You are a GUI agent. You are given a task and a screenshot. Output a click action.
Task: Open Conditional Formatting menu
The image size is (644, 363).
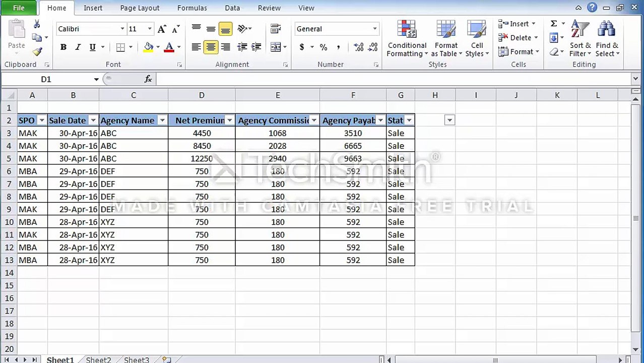(407, 39)
